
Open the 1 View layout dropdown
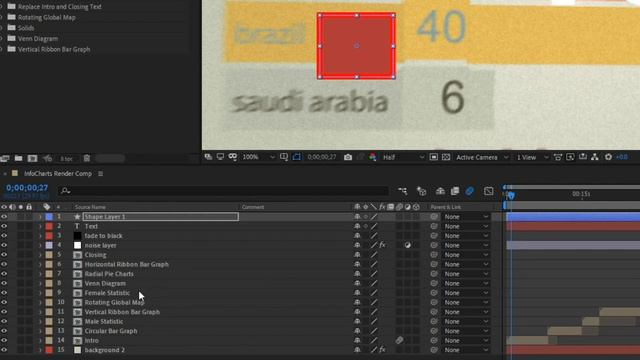tap(532, 157)
